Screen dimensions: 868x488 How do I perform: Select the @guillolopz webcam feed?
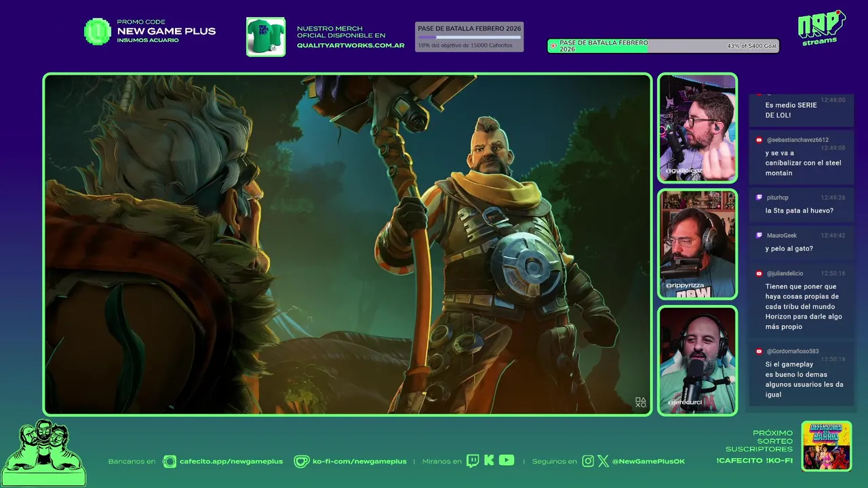(697, 128)
